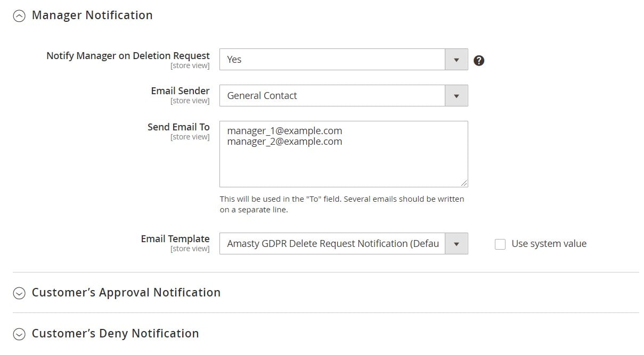Open the Notify Manager on Deletion Request dropdown
The height and width of the screenshot is (355, 644).
click(x=344, y=60)
